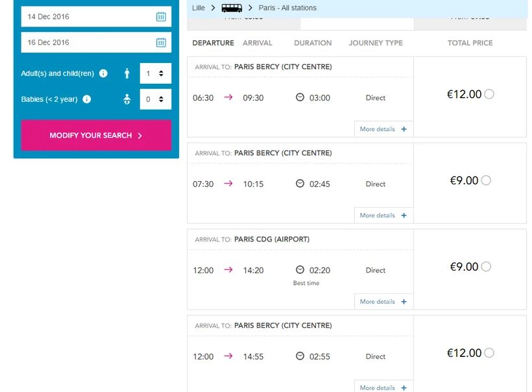Click clock icon for 03:00 duration
This screenshot has height=392, width=532.
(x=300, y=97)
